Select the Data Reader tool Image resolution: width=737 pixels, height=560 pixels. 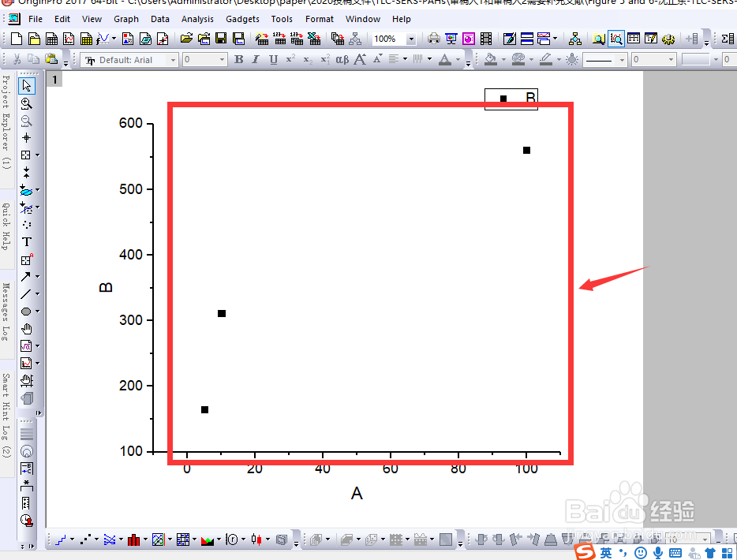pyautogui.click(x=26, y=155)
